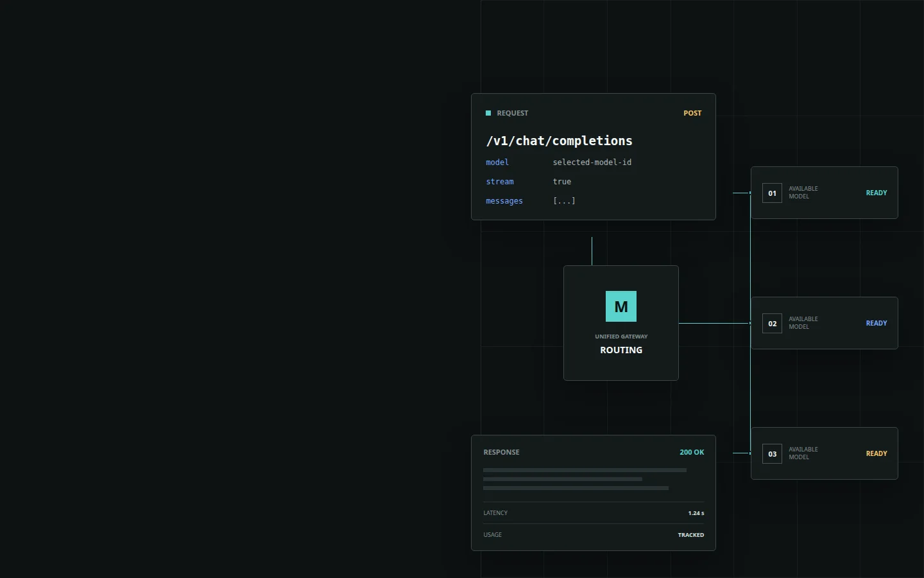Screen dimensions: 924x578
Task: Click the LATENCY label
Action: point(495,513)
